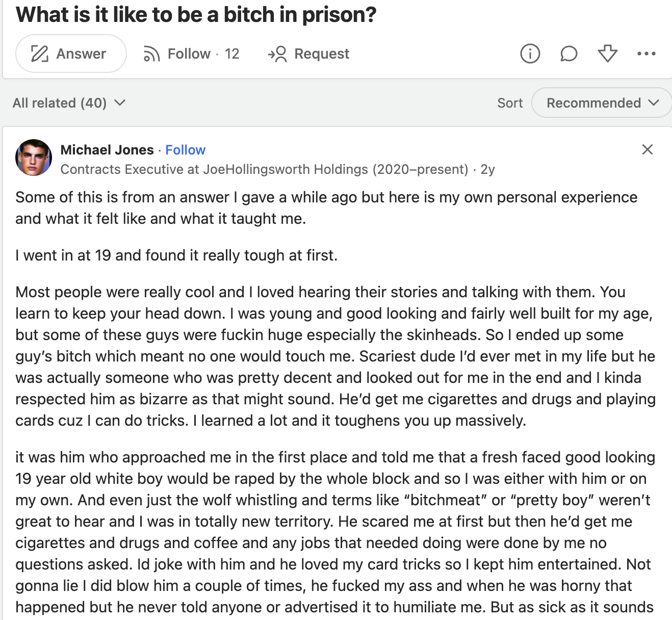Click the Answer pencil icon

click(39, 54)
